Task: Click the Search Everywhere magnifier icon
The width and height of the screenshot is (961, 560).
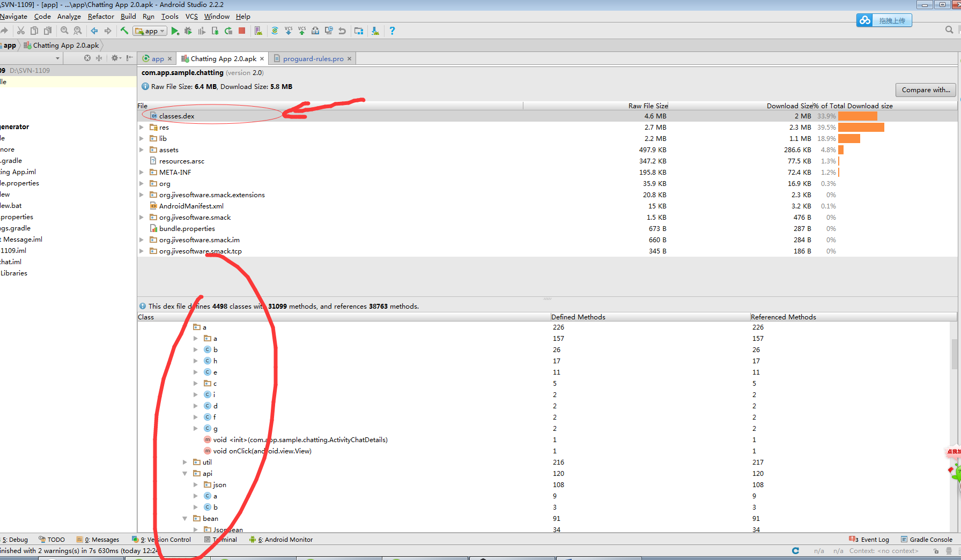Action: pyautogui.click(x=949, y=30)
